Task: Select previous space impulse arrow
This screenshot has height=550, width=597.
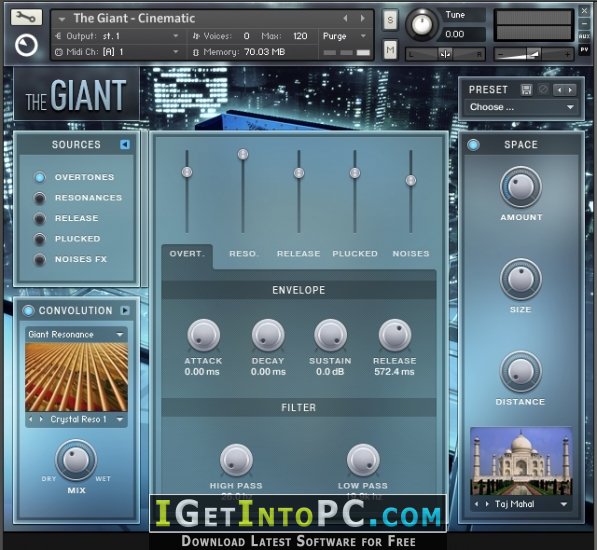Action: tap(476, 504)
